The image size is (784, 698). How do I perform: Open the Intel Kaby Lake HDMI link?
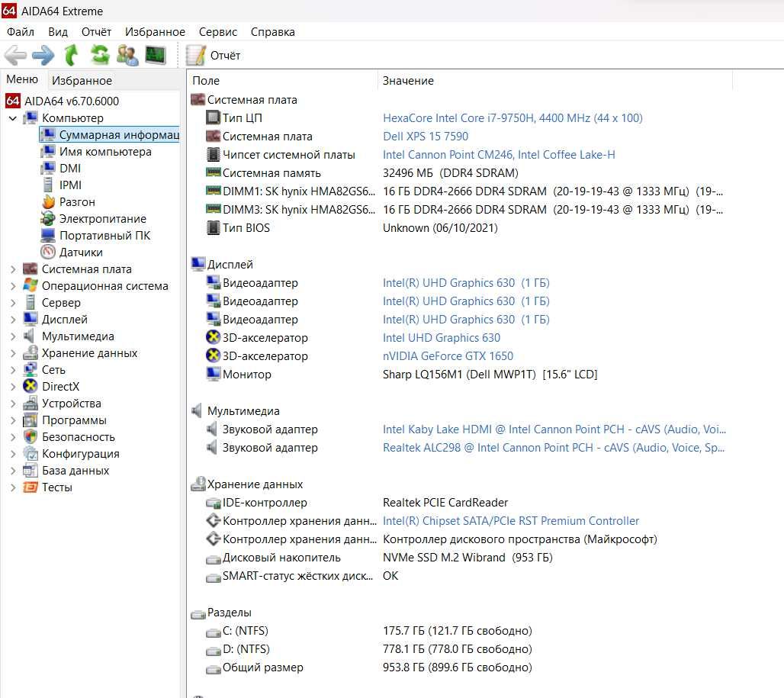tap(554, 429)
